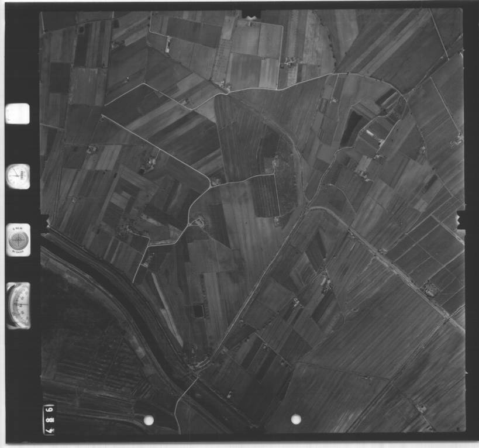Click the right white punch hole dot
This screenshot has width=479, height=448.
click(296, 419)
